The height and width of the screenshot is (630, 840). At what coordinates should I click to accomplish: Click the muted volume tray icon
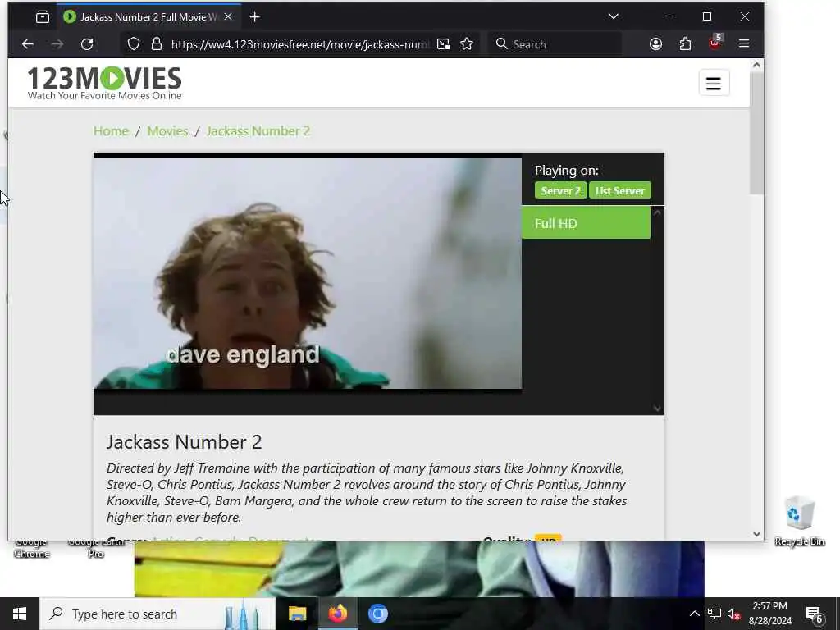pyautogui.click(x=734, y=614)
